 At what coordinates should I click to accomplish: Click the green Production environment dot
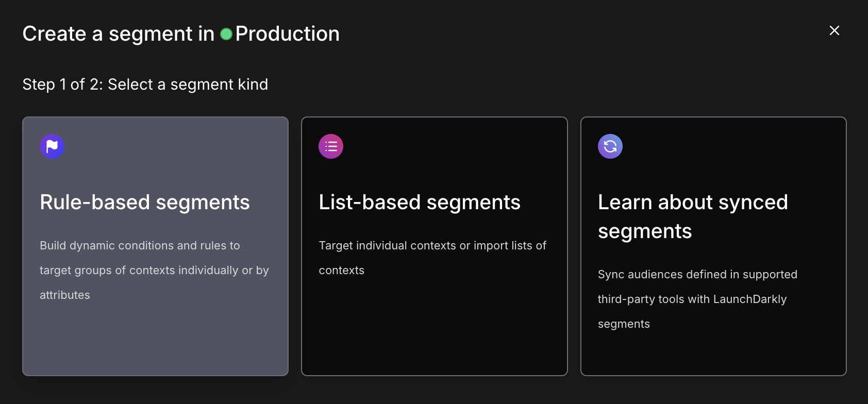click(226, 34)
